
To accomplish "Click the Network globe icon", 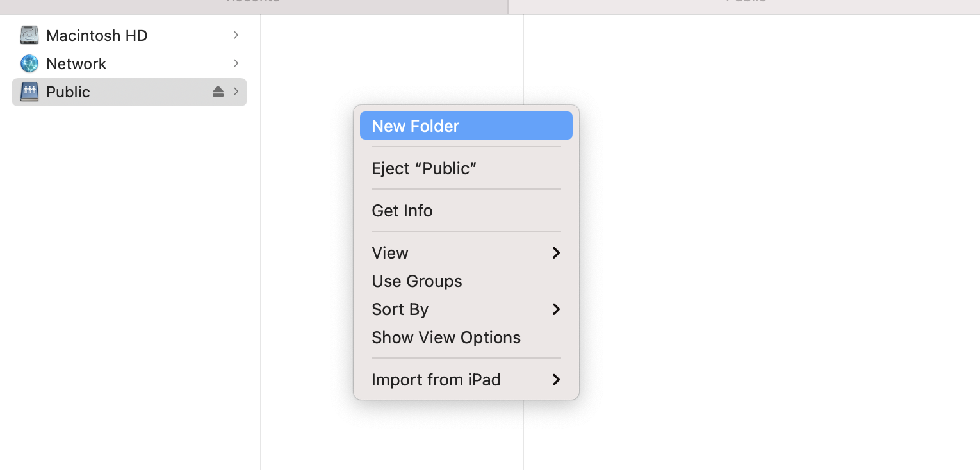I will (x=29, y=63).
